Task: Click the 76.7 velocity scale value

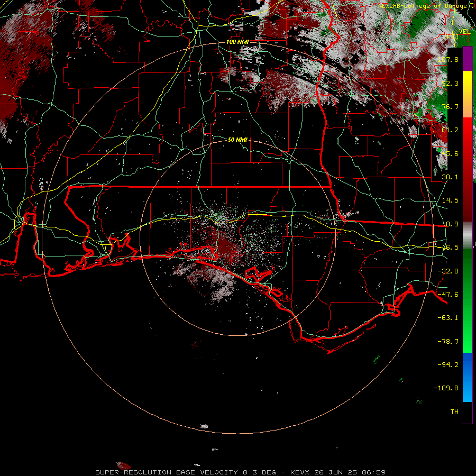Action: coord(450,106)
